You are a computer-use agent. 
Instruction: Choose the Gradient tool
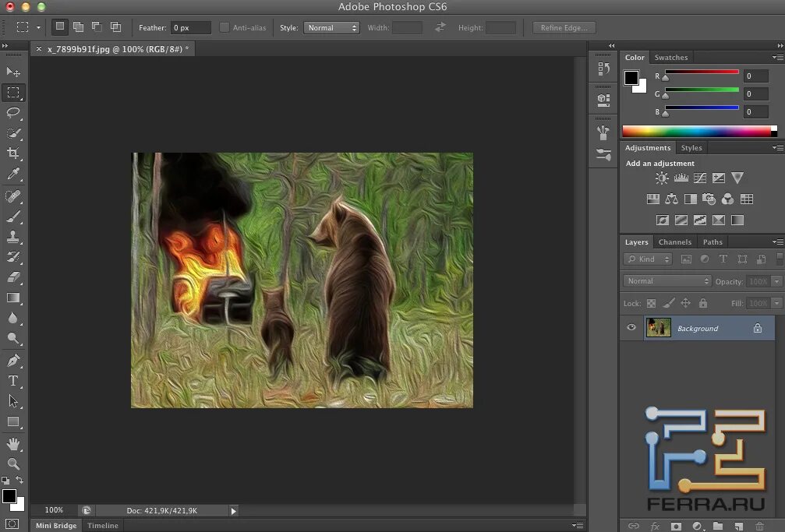point(13,298)
